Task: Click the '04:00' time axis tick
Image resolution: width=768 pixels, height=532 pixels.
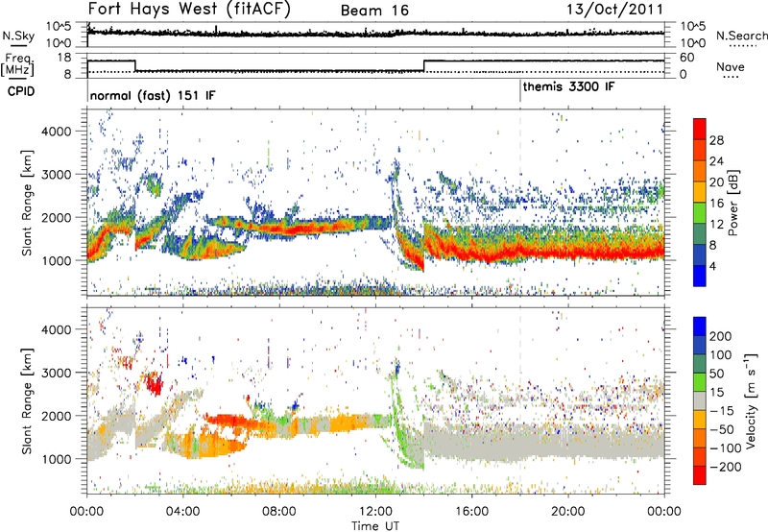Action: 183,512
